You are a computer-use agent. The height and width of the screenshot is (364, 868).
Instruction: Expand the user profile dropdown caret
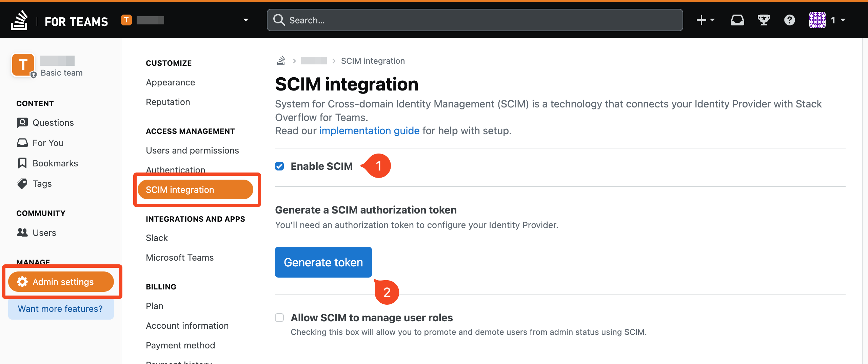click(843, 20)
